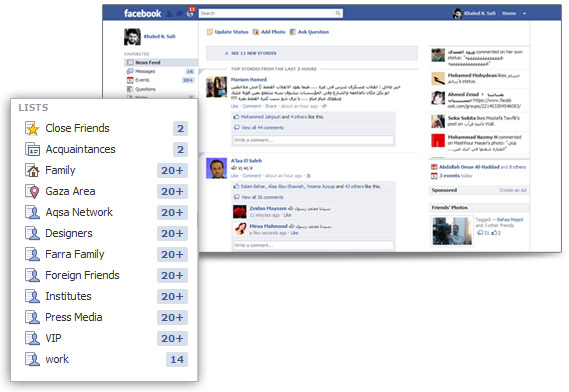The image size is (569, 392).
Task: Click Ask Question link
Action: click(x=313, y=32)
